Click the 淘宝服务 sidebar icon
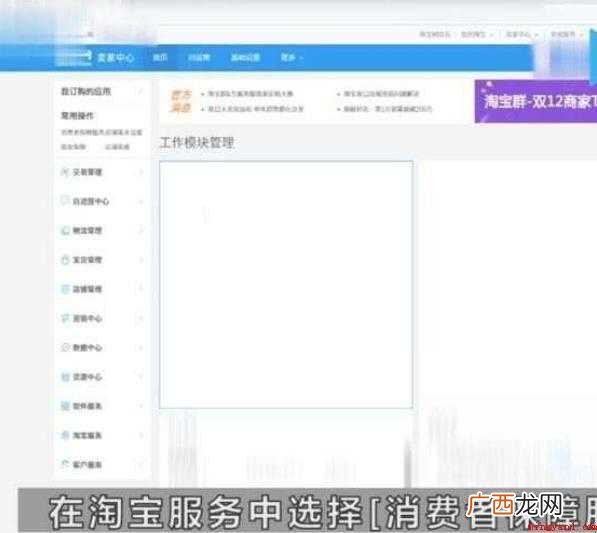 (x=65, y=435)
